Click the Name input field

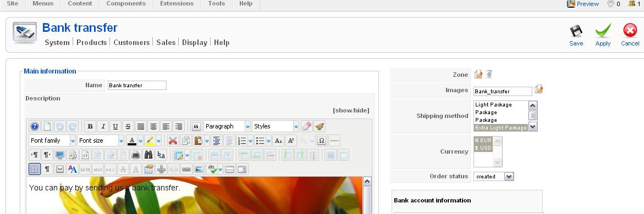(x=137, y=85)
